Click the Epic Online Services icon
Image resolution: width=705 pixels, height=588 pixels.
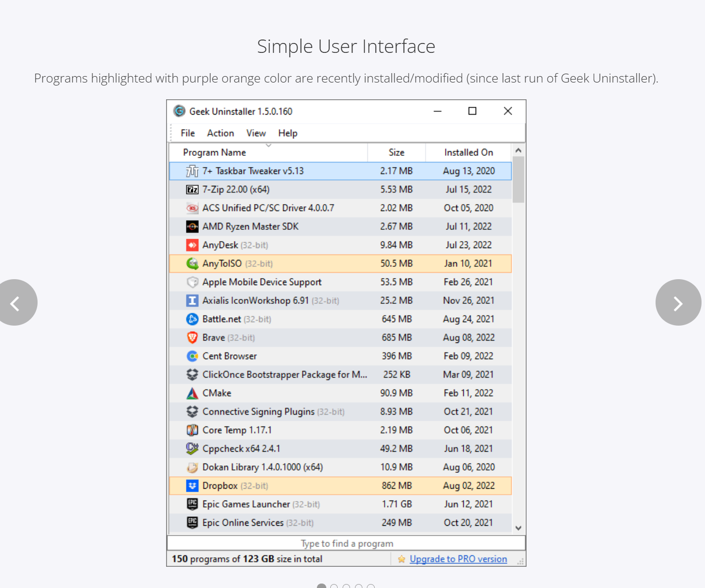192,523
